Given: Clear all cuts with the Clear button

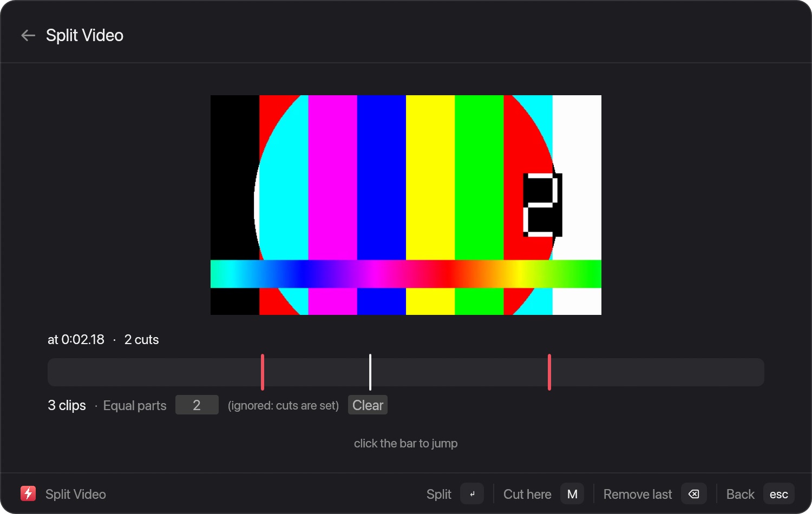Looking at the screenshot, I should tap(368, 405).
